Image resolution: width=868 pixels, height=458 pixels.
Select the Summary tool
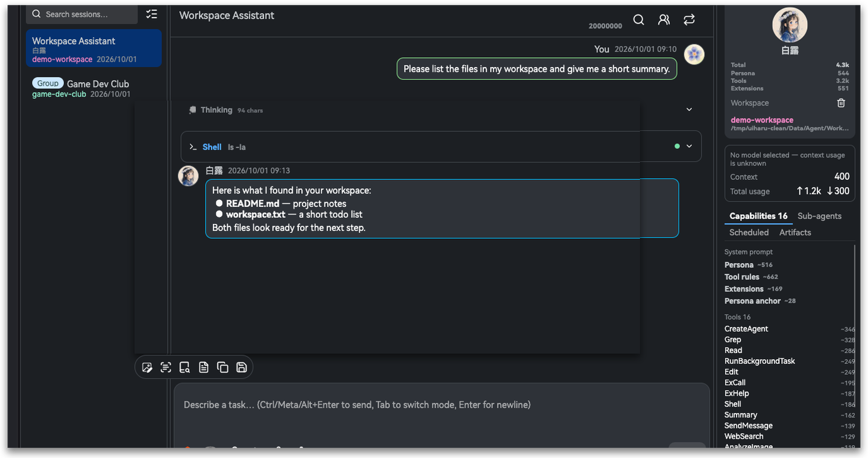790,415
